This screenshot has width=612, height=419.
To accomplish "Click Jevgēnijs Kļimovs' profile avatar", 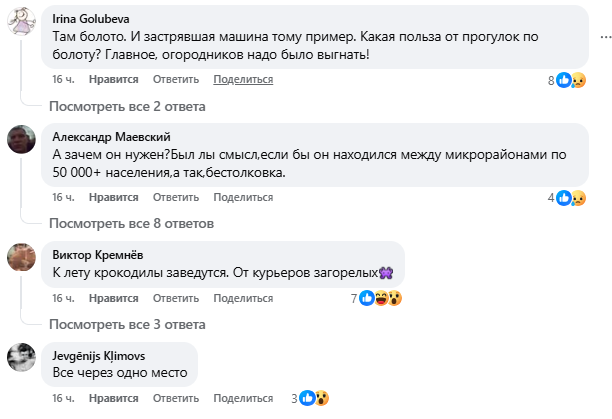I will click(23, 357).
